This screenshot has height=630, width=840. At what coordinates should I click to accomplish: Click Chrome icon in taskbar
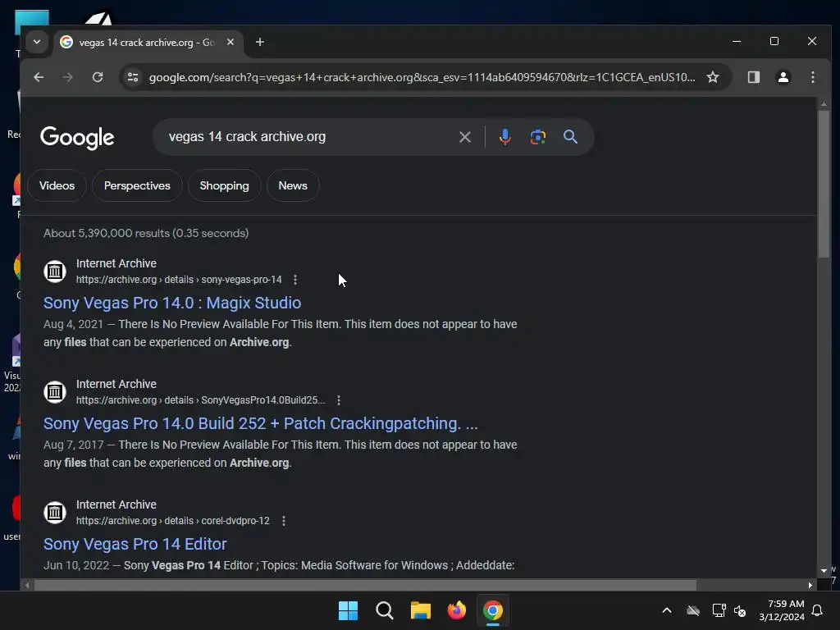pos(493,610)
